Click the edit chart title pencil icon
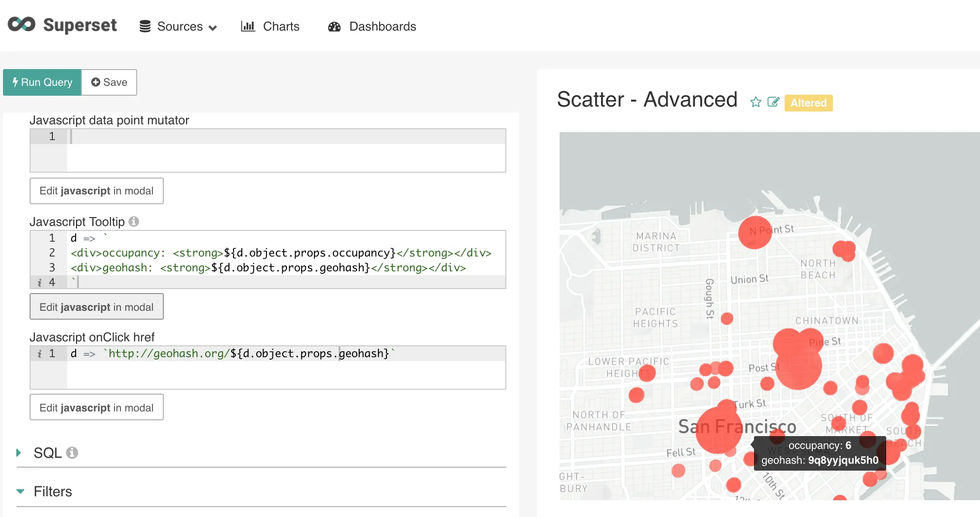 pos(773,102)
